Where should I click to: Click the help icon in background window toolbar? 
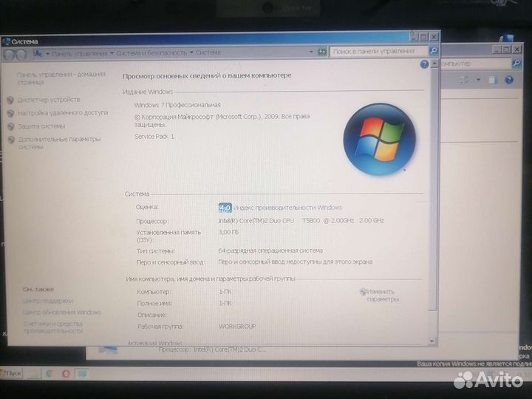[509, 80]
